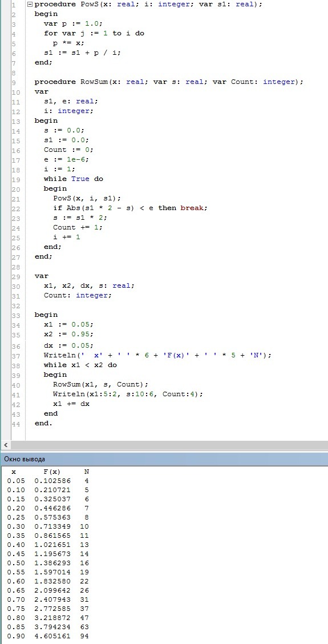Click the declaration 'Count: integer;'
The image size is (328, 644).
[x=78, y=295]
